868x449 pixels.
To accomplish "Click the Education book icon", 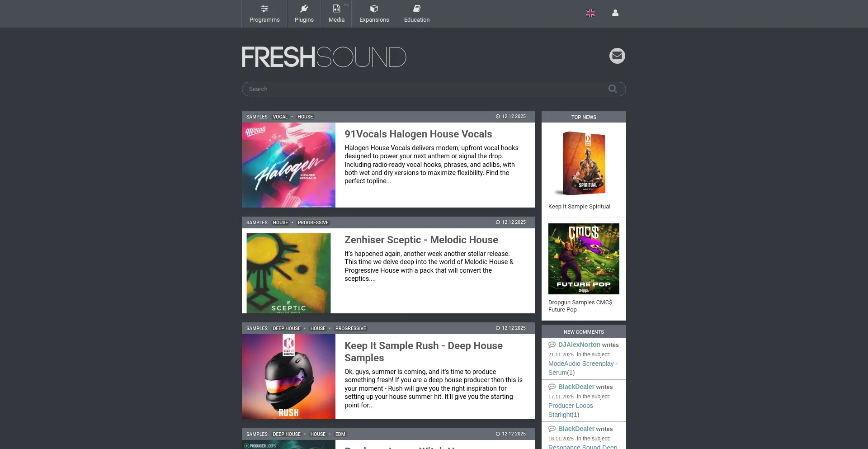I will click(x=417, y=9).
